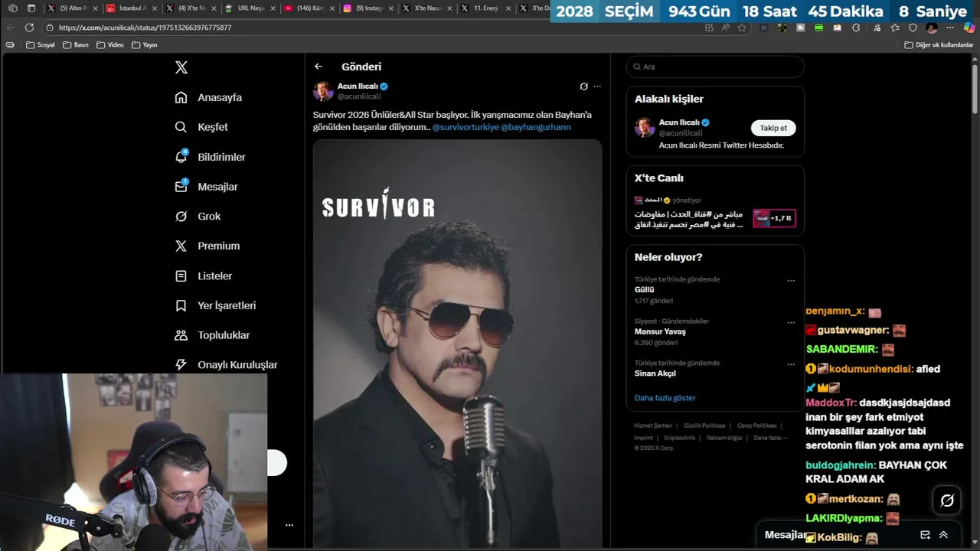Click the Ara search field
The image size is (980, 551).
[x=715, y=67]
